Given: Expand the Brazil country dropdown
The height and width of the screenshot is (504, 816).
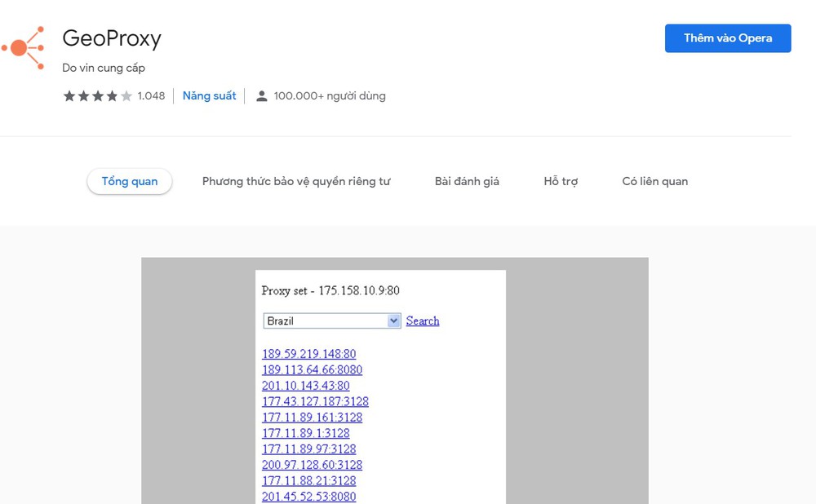Looking at the screenshot, I should 332,321.
